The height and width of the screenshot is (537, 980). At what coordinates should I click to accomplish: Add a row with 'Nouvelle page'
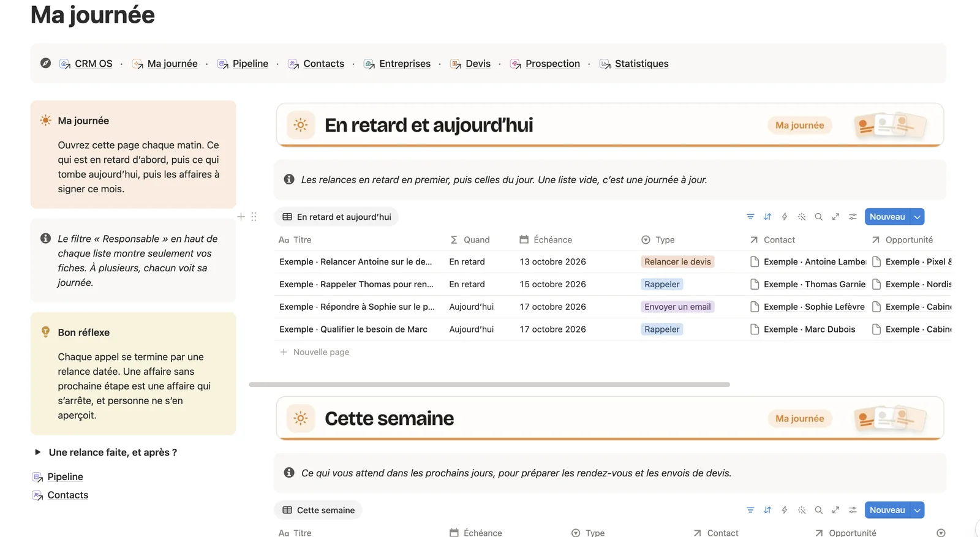coord(315,352)
